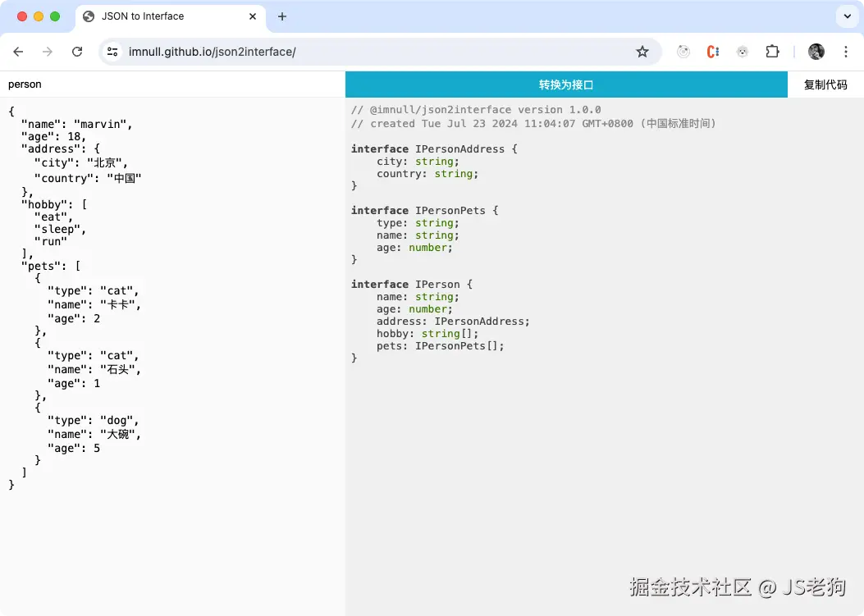The height and width of the screenshot is (616, 864).
Task: Open the profile avatar menu
Action: [x=816, y=52]
